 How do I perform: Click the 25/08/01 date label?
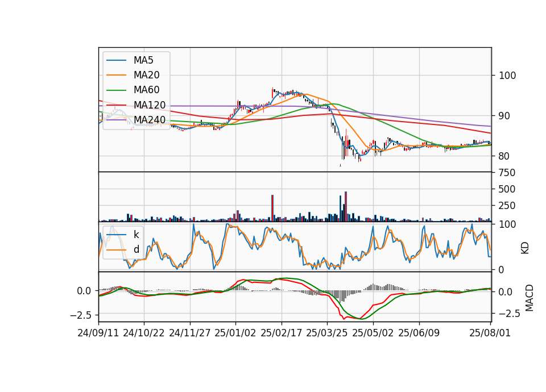pos(490,333)
